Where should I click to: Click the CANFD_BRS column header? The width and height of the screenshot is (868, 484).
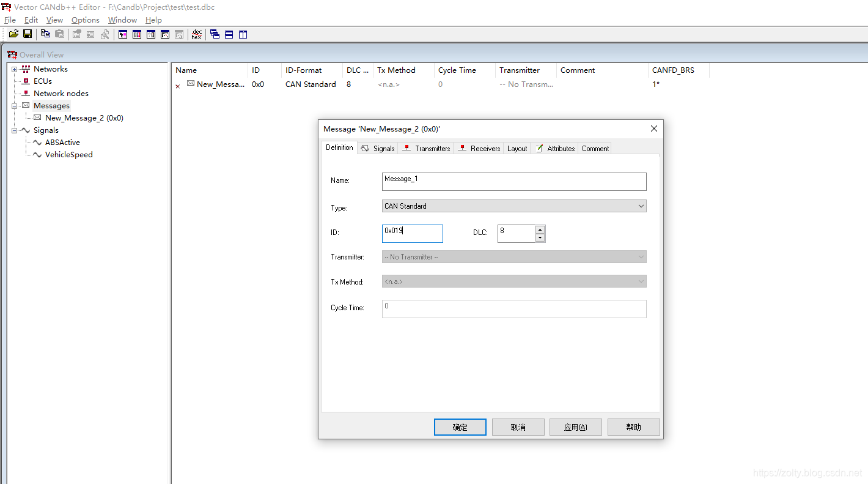pyautogui.click(x=679, y=70)
